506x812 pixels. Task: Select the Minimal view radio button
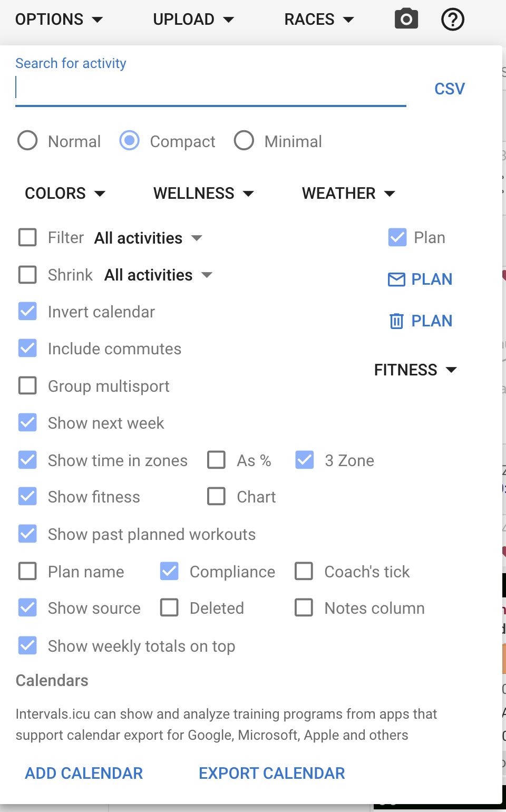click(244, 141)
